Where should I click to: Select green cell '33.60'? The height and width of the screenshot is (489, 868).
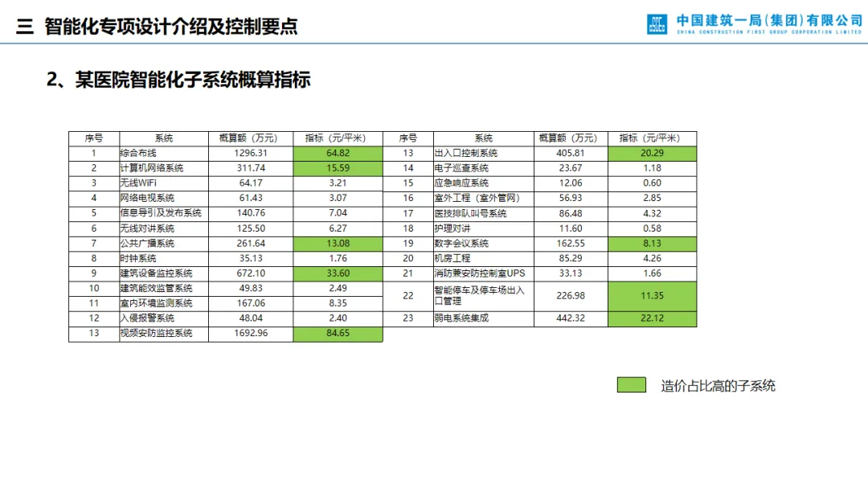tap(338, 273)
